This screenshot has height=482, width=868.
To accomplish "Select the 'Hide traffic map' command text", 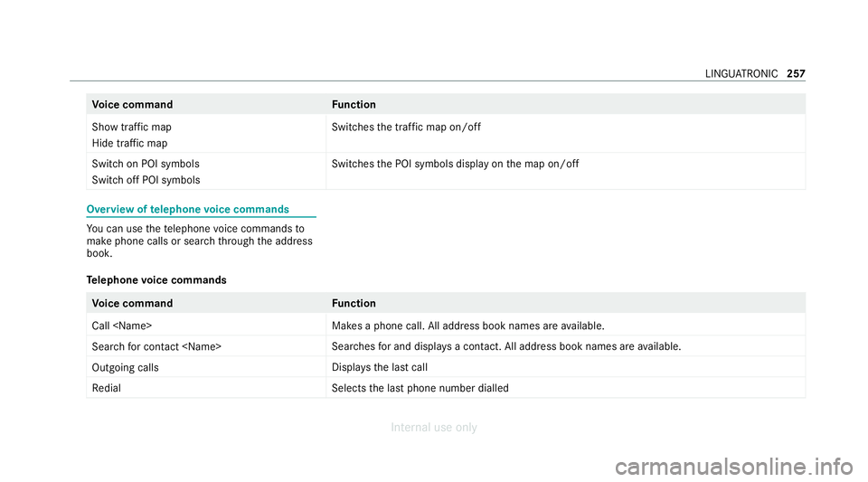I will 129,143.
